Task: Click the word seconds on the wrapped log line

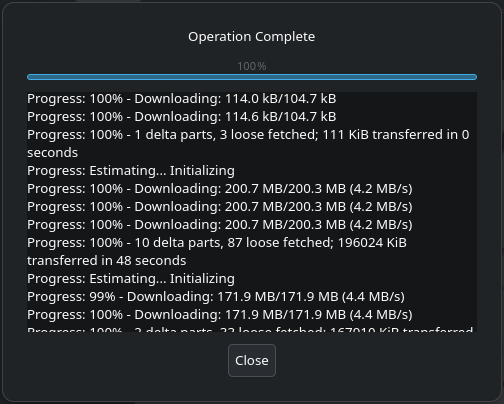Action: click(x=52, y=153)
